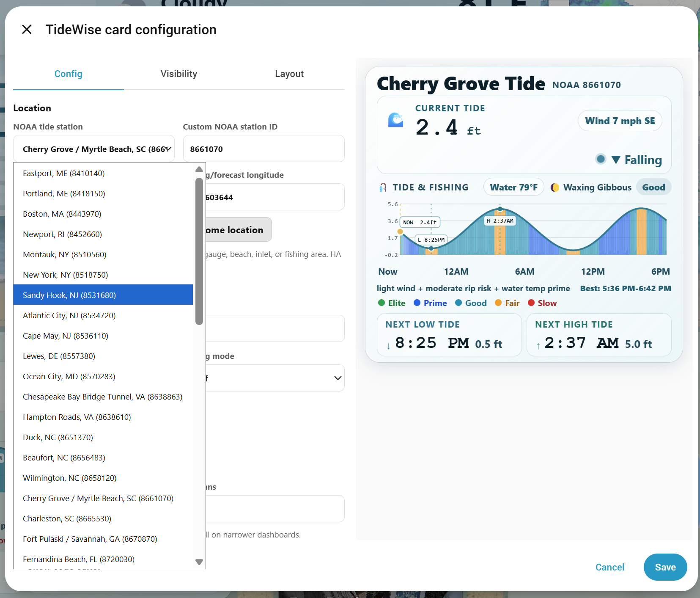The width and height of the screenshot is (700, 598).
Task: Click the NOAA 8661070 label
Action: [x=587, y=85]
